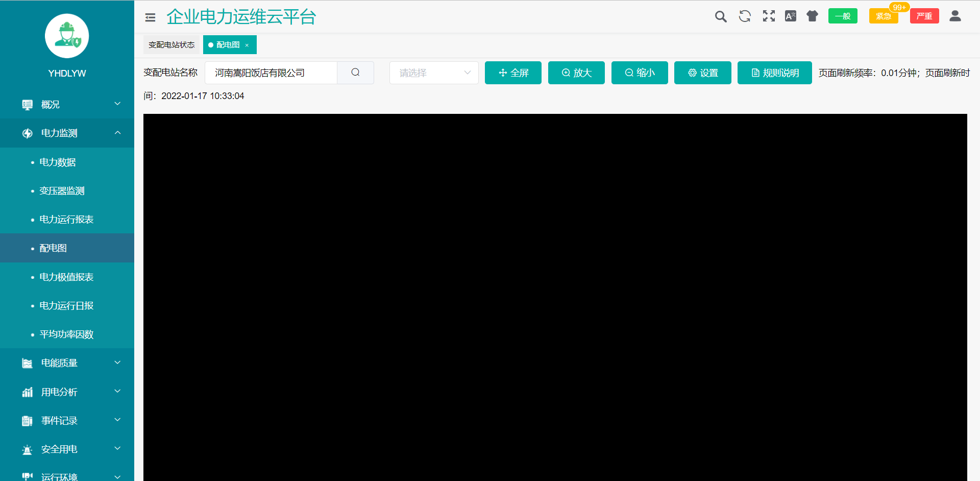Open the font size language icon

tap(790, 16)
